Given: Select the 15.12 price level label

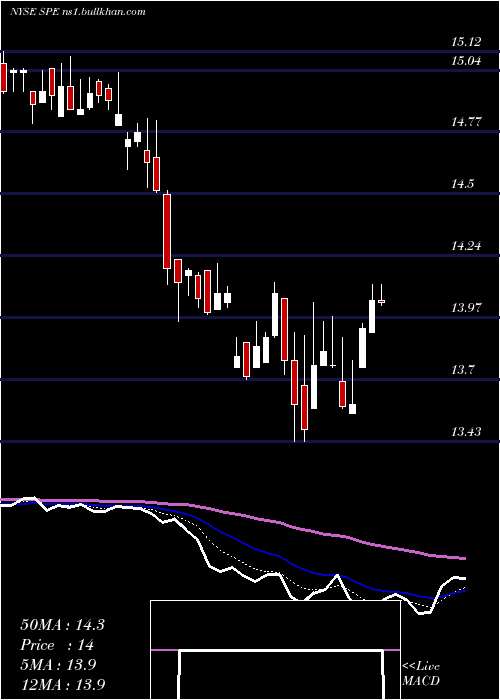Looking at the screenshot, I should click(466, 42).
